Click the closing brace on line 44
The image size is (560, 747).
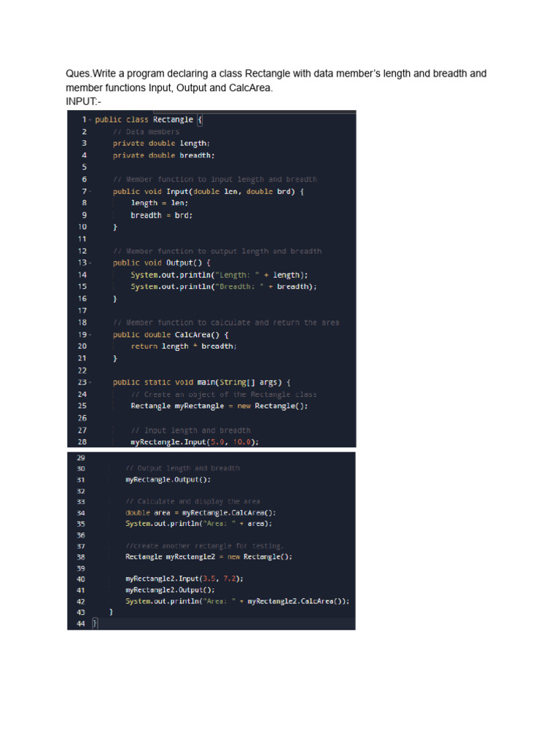[95, 624]
